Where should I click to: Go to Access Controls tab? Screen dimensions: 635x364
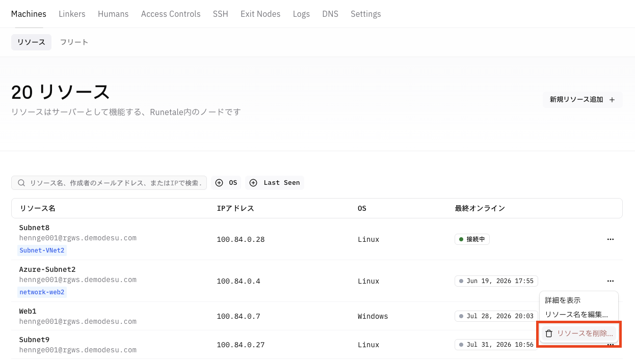click(x=171, y=14)
